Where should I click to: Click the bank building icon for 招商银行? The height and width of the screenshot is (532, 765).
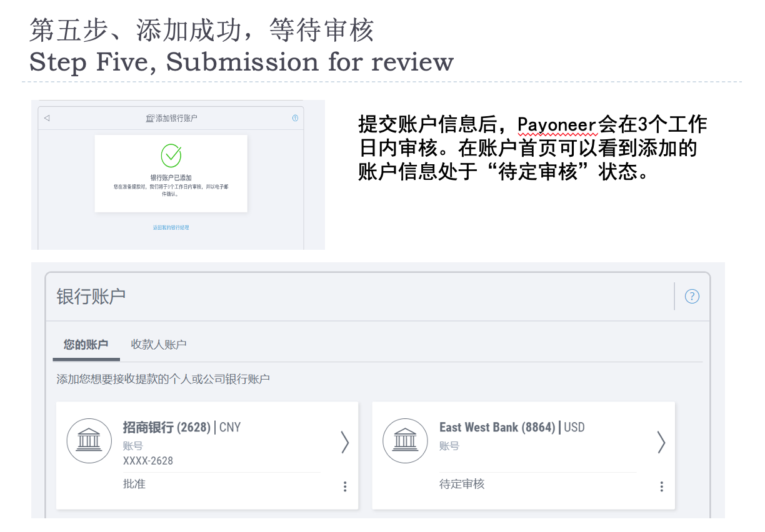pos(89,441)
